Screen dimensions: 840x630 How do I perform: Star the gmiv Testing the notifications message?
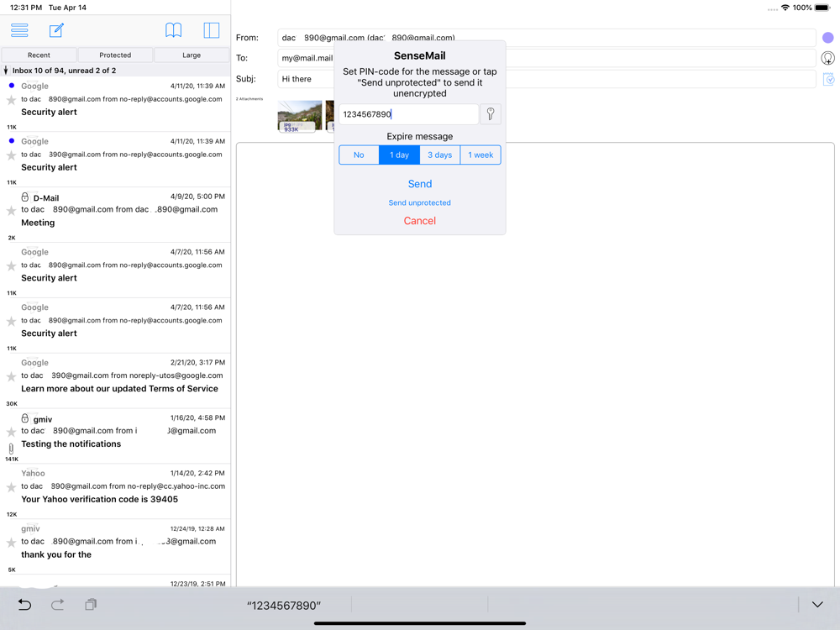tap(11, 432)
